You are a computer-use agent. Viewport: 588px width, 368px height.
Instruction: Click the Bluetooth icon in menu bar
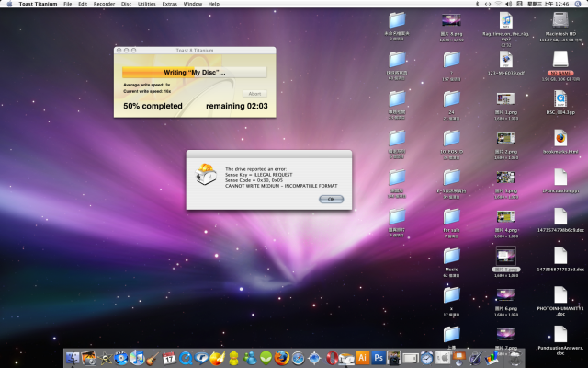[478, 4]
